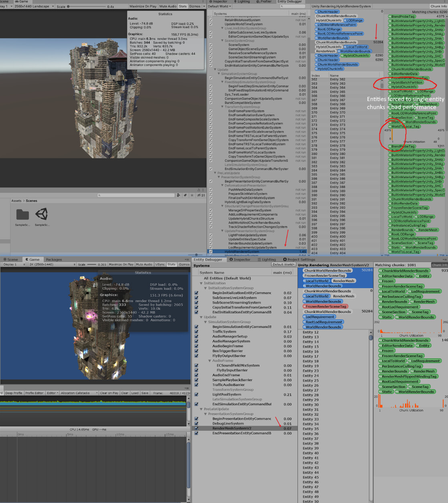
Task: Select the Entity 362 row
Action: (x=346, y=79)
